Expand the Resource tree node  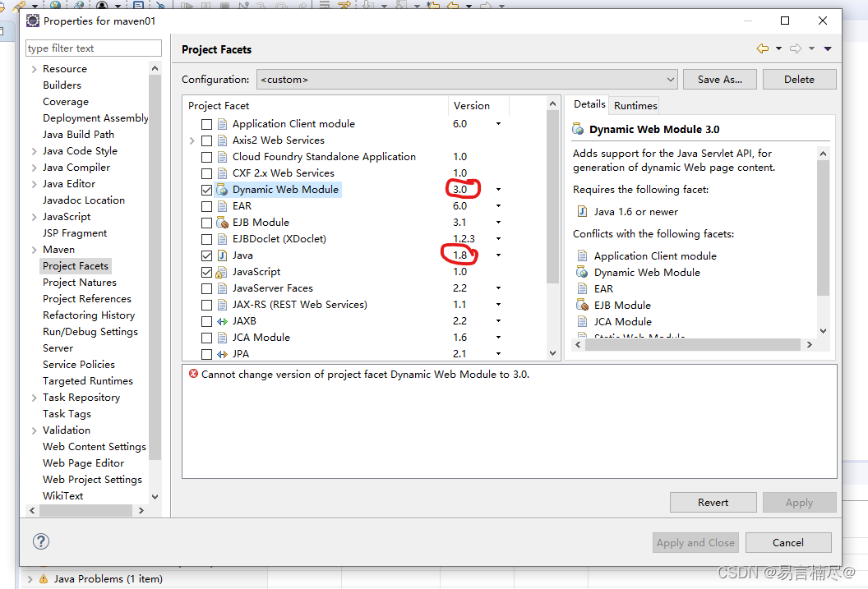[35, 69]
